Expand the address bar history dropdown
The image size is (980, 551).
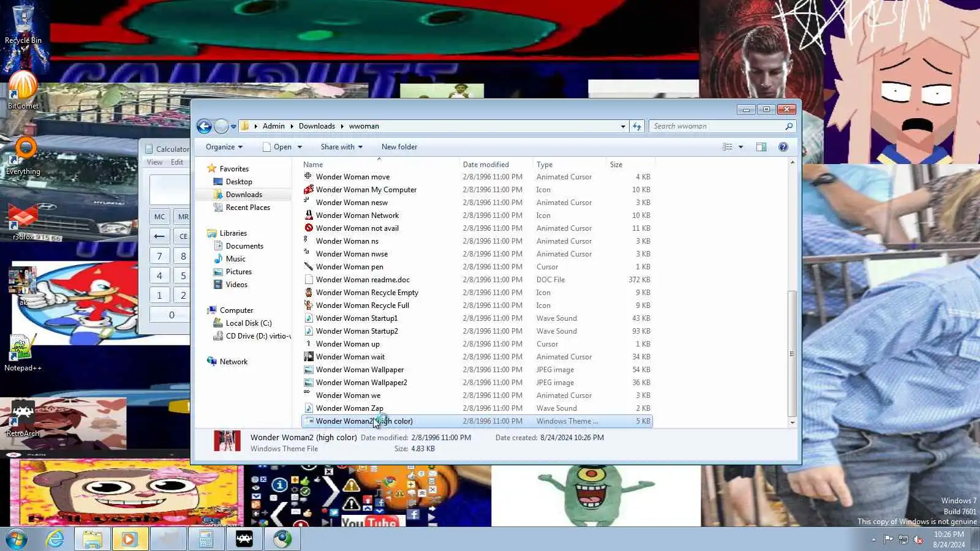coord(623,126)
